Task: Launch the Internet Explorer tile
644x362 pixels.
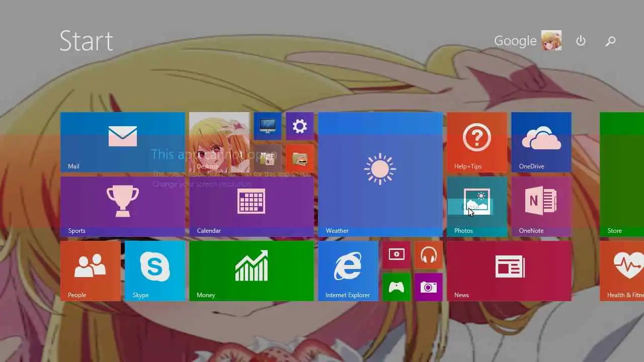Action: (x=348, y=271)
